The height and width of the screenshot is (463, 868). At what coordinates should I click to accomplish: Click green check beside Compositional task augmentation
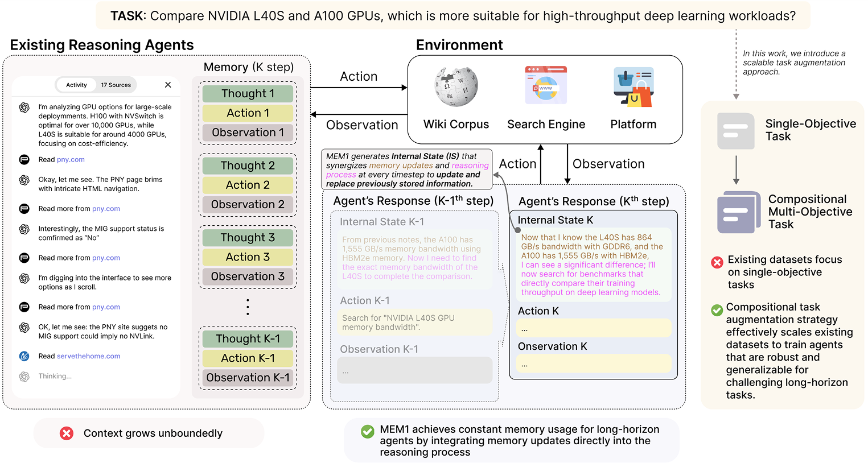click(717, 310)
